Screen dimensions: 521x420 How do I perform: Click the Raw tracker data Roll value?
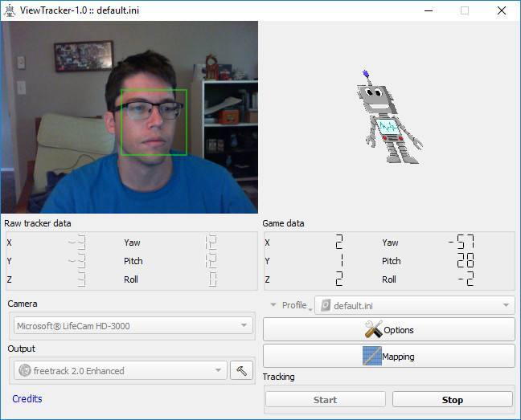212,279
